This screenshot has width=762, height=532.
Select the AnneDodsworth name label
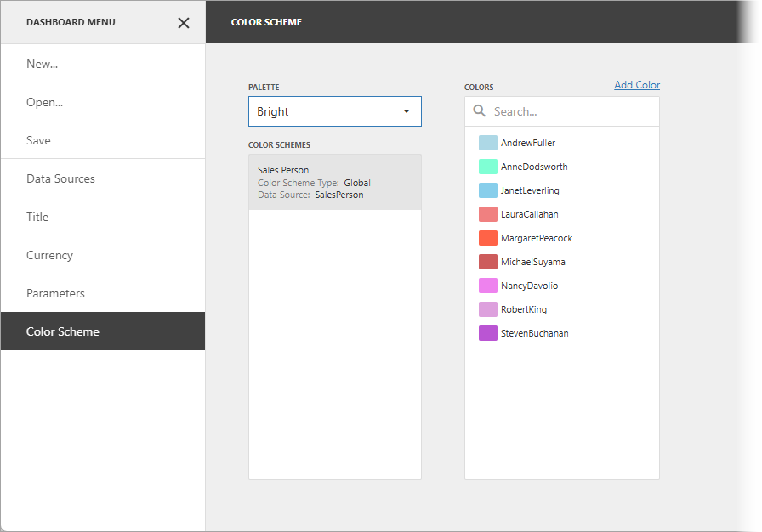point(534,167)
